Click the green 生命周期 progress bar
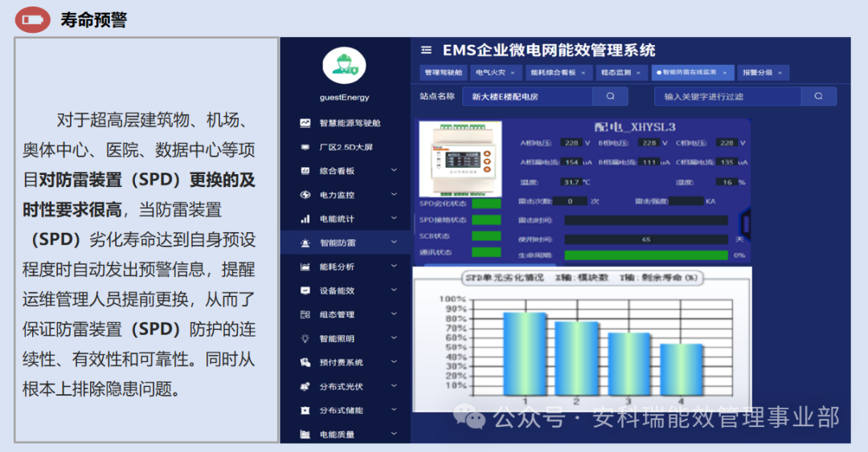 [x=646, y=255]
